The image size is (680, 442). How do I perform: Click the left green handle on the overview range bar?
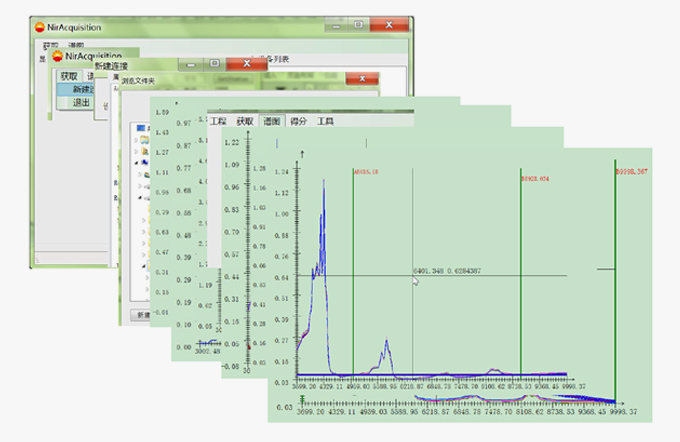point(302,399)
